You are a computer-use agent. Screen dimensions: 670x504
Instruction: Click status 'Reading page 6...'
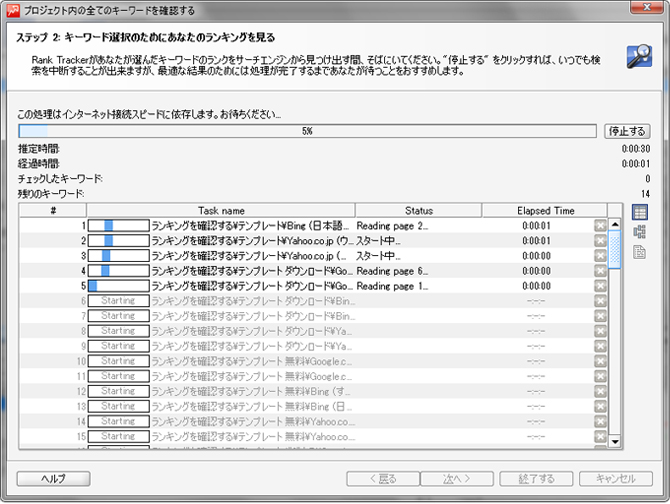392,271
